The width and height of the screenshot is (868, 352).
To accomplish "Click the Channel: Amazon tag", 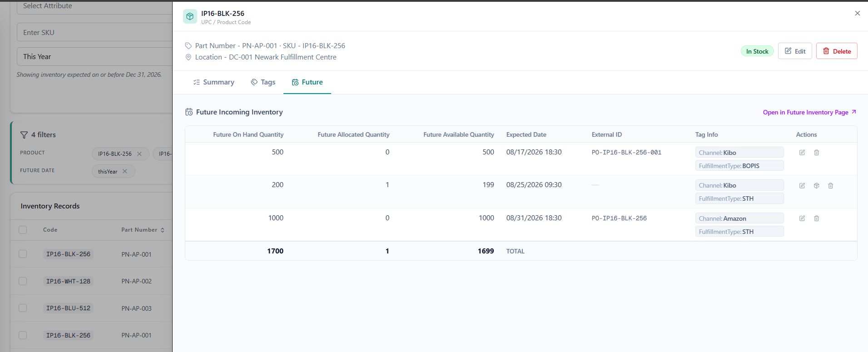I will pyautogui.click(x=739, y=218).
